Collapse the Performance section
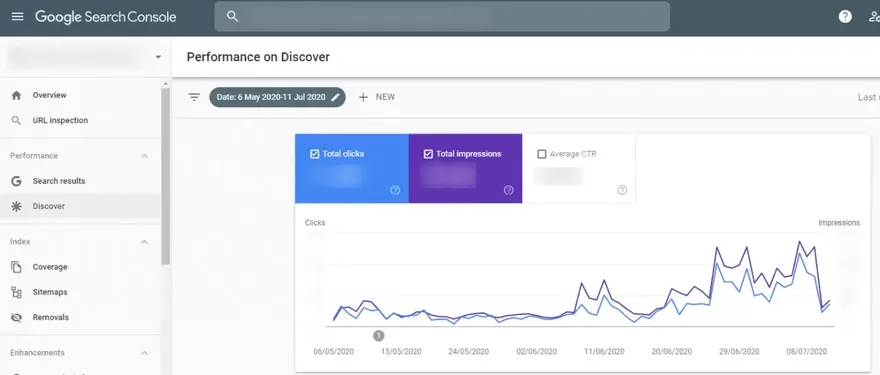 click(144, 156)
